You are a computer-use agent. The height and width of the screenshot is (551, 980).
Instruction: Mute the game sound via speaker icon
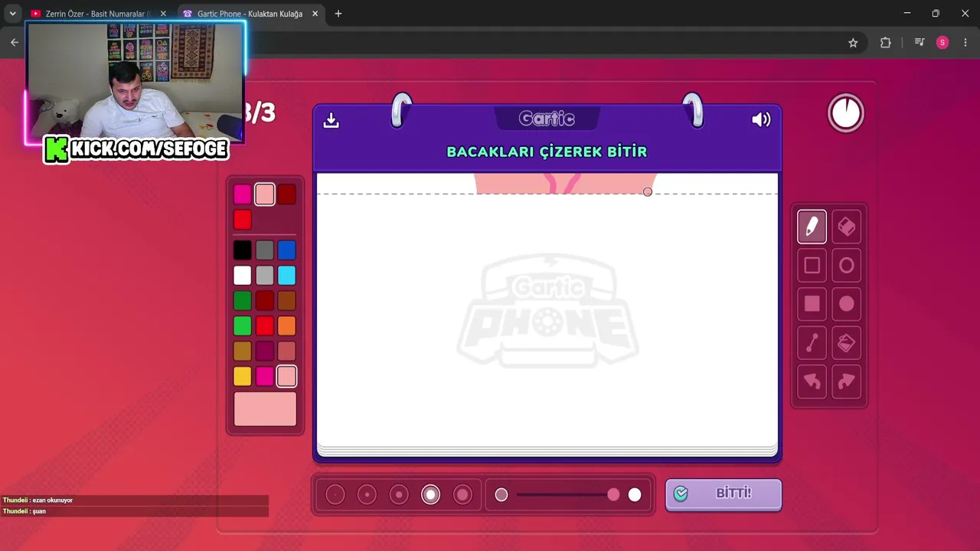pos(761,119)
